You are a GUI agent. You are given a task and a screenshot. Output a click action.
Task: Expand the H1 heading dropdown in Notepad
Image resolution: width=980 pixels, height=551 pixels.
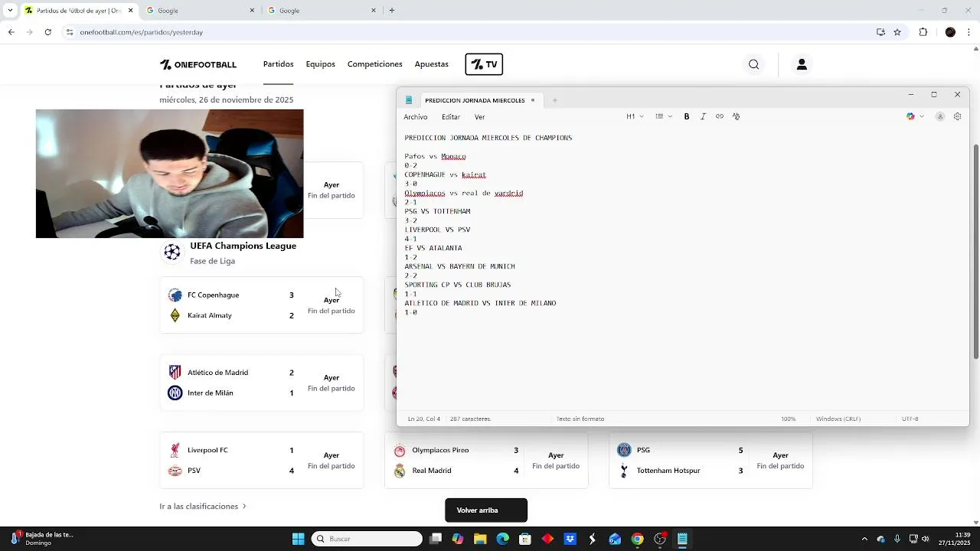click(x=635, y=116)
